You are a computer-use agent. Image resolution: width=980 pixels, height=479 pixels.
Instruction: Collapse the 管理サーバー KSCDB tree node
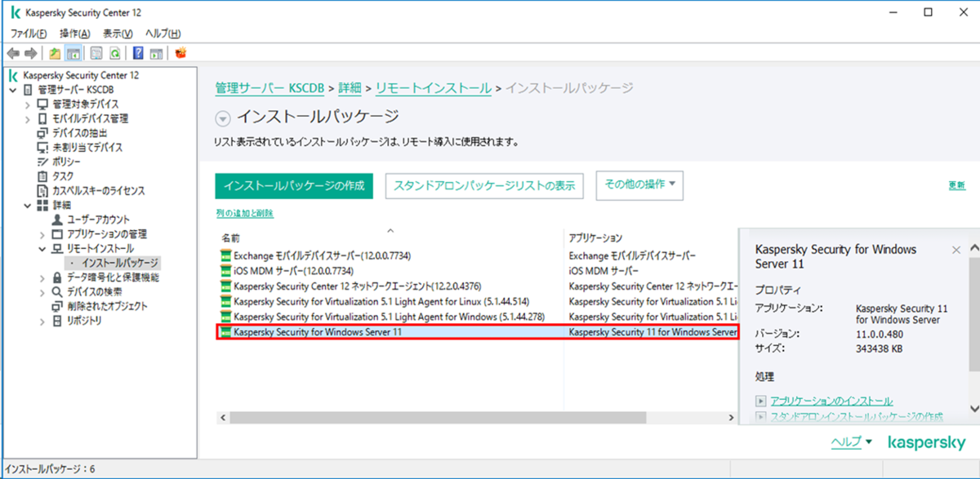pos(13,90)
